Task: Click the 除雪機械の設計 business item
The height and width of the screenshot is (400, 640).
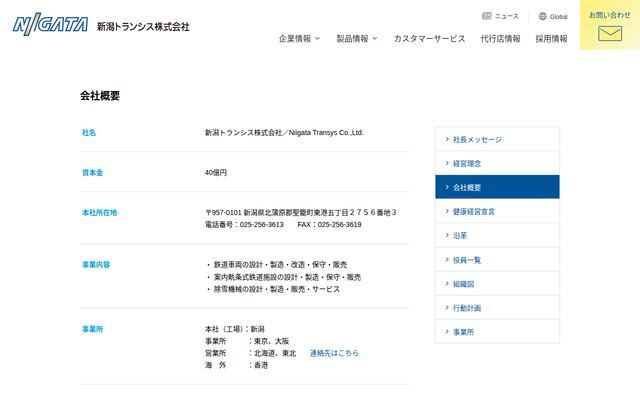Action: pyautogui.click(x=273, y=289)
